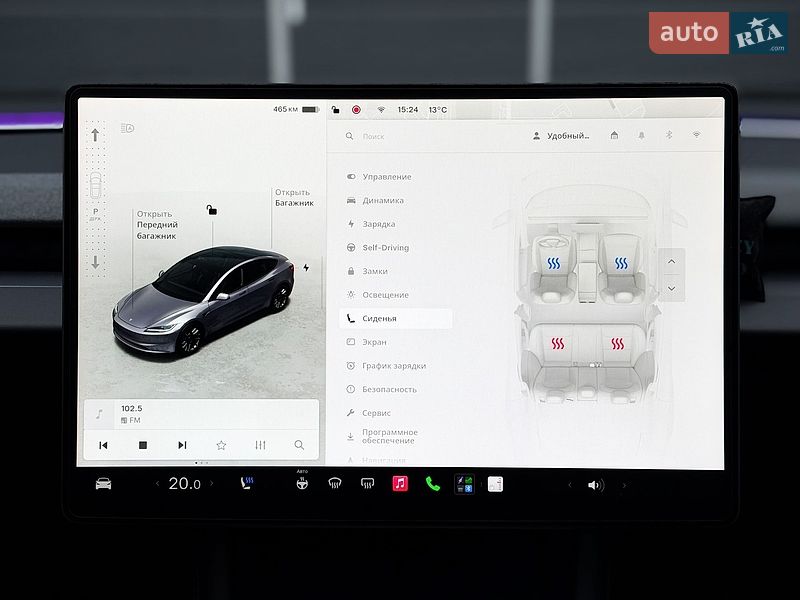Image resolution: width=800 pixels, height=600 pixels.
Task: Move the seat view up with chevron
Action: point(671,262)
